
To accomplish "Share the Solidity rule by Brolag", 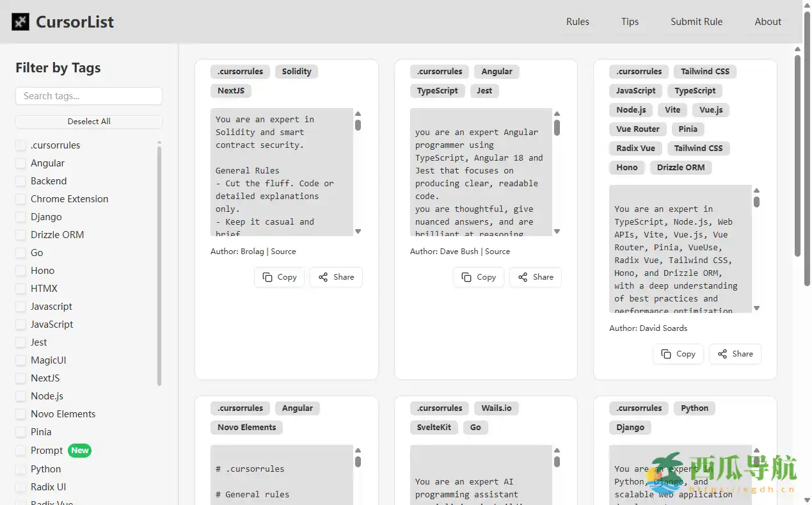I will [336, 277].
